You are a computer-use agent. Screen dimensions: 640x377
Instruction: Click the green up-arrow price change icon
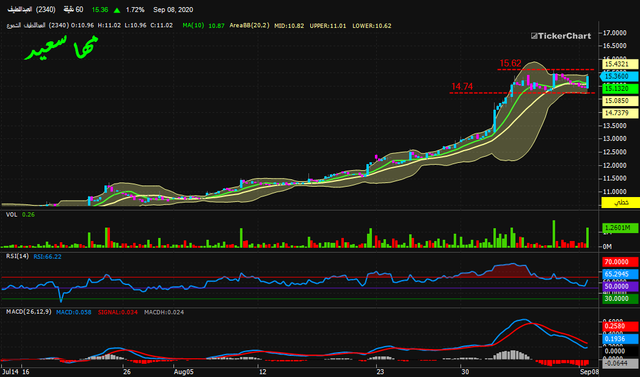117,10
